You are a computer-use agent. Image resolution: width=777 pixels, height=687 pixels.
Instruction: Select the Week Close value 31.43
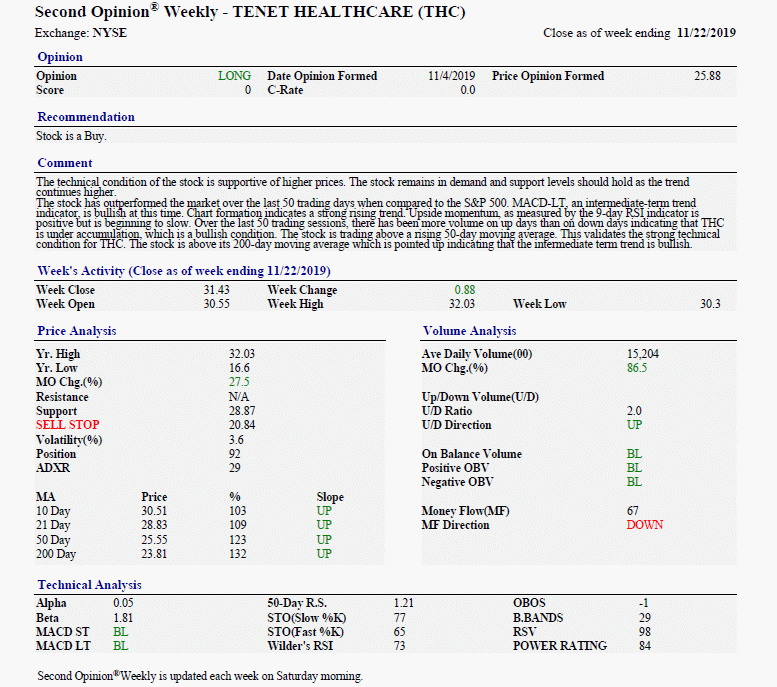pos(216,290)
